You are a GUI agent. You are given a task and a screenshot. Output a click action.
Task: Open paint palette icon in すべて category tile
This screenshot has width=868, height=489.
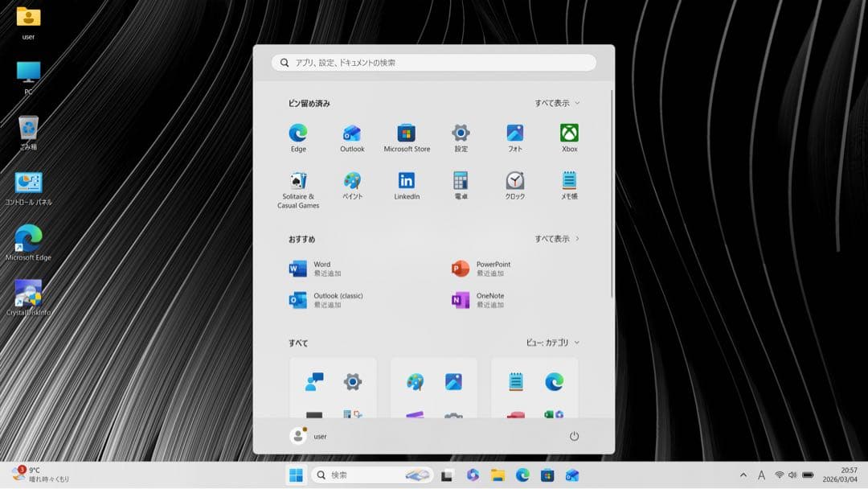415,382
